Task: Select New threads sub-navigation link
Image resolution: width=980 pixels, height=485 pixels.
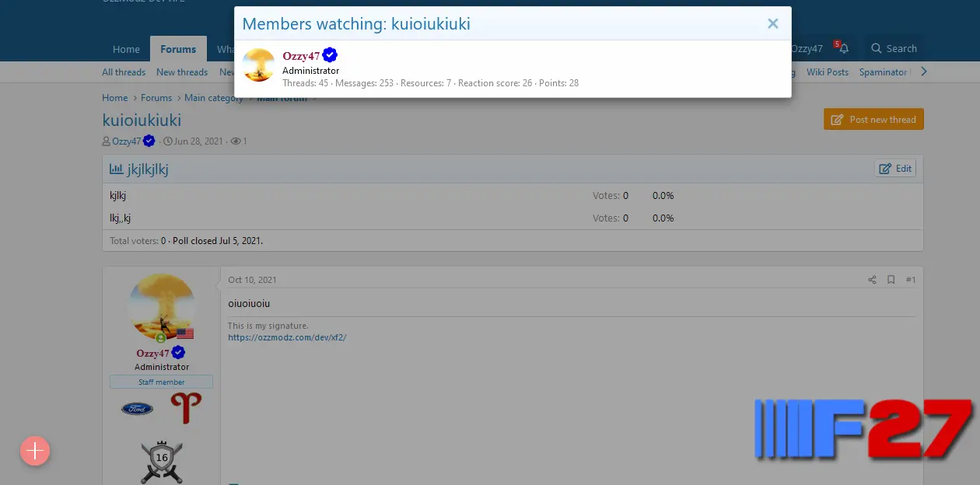Action: [x=182, y=72]
